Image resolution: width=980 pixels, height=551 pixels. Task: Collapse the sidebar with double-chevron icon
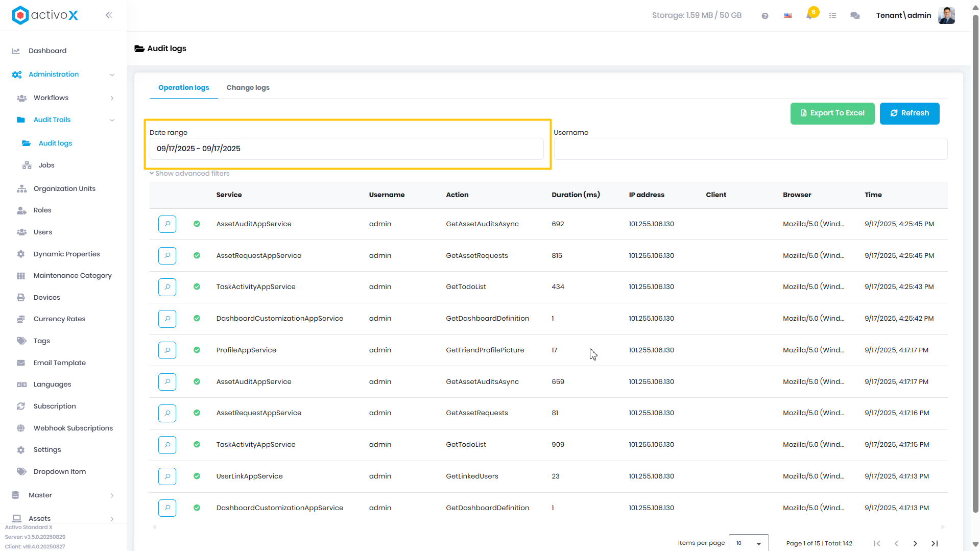pyautogui.click(x=109, y=15)
